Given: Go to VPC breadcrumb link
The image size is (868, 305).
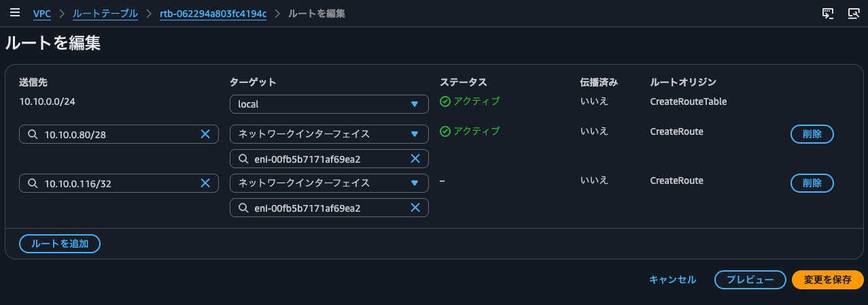Looking at the screenshot, I should [x=42, y=14].
